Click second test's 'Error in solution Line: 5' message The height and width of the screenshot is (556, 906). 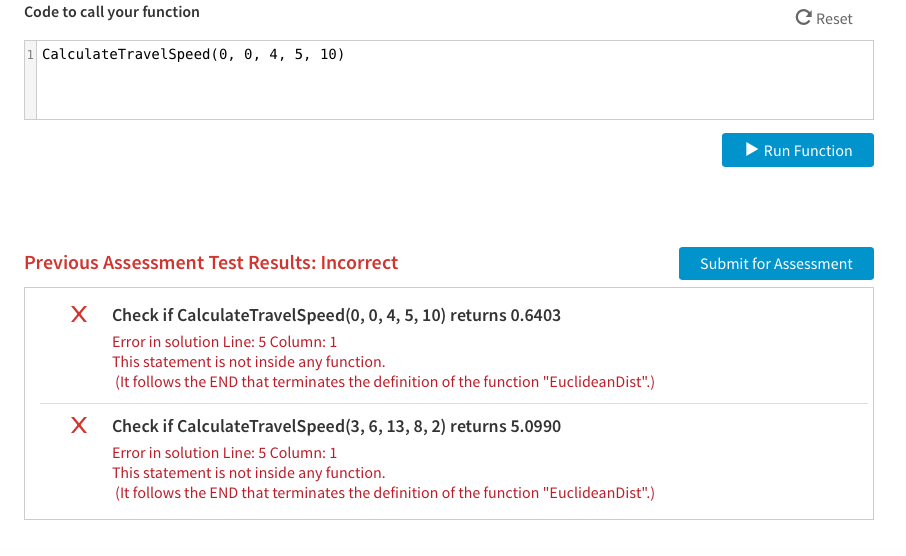click(224, 453)
